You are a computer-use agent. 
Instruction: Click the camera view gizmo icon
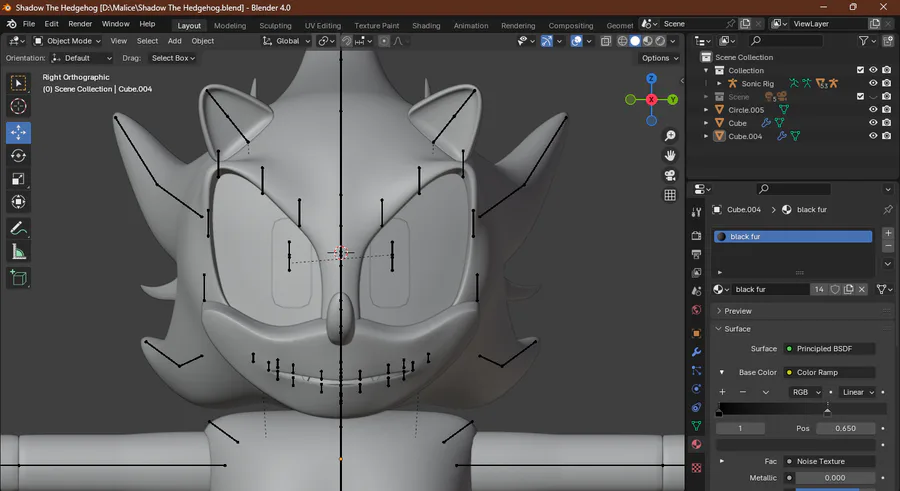pos(670,175)
